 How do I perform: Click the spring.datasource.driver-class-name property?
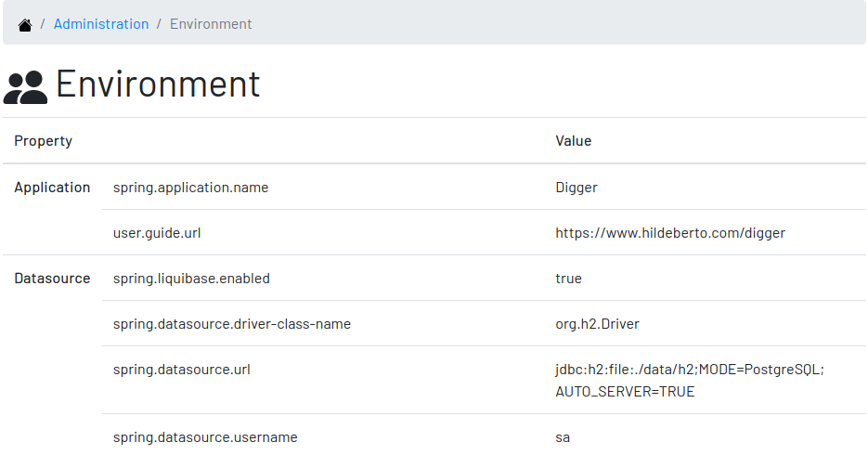232,324
